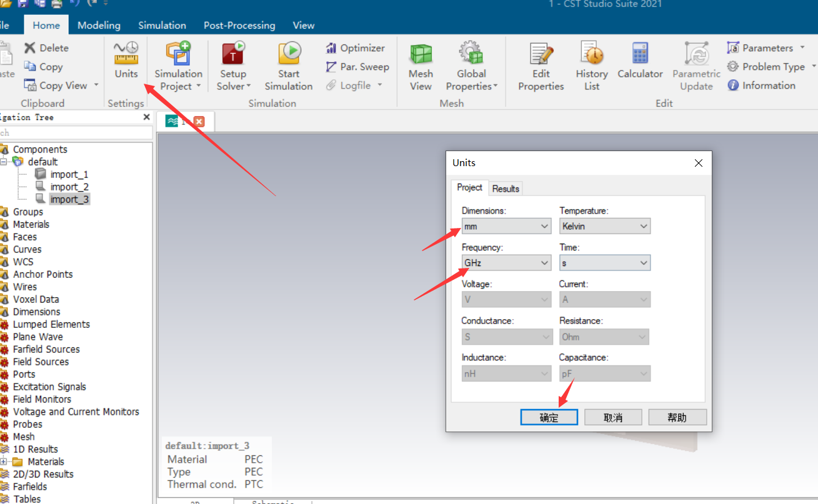The image size is (818, 504).
Task: Open the Post-Processing ribbon tab
Action: (x=239, y=26)
